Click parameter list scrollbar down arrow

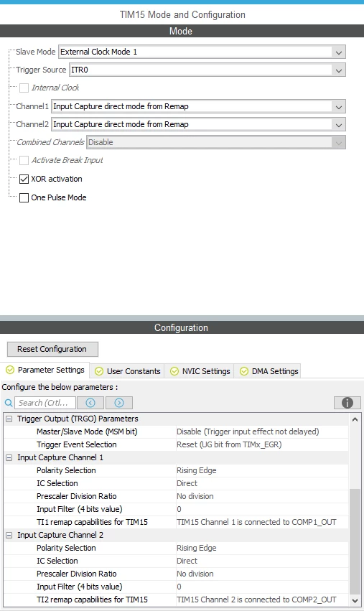tap(355, 600)
